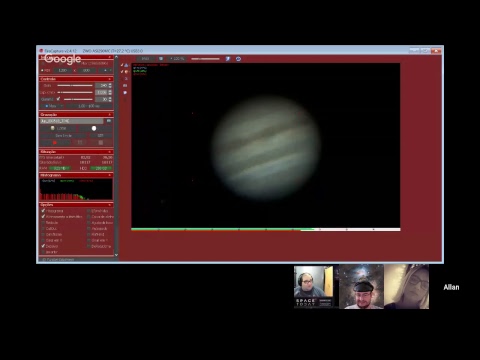480x360 pixels.
Task: Enable the DarkFrame option checkbox
Action: pyautogui.click(x=43, y=234)
